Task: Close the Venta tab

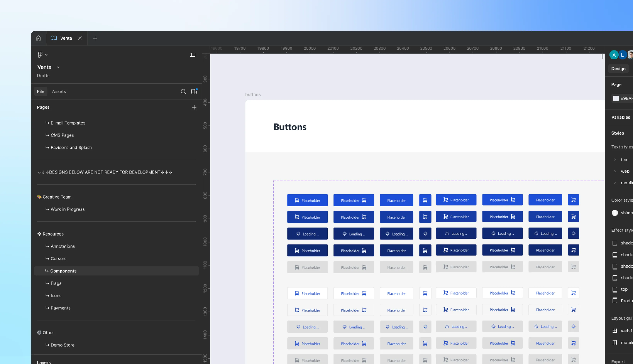Action: point(80,38)
